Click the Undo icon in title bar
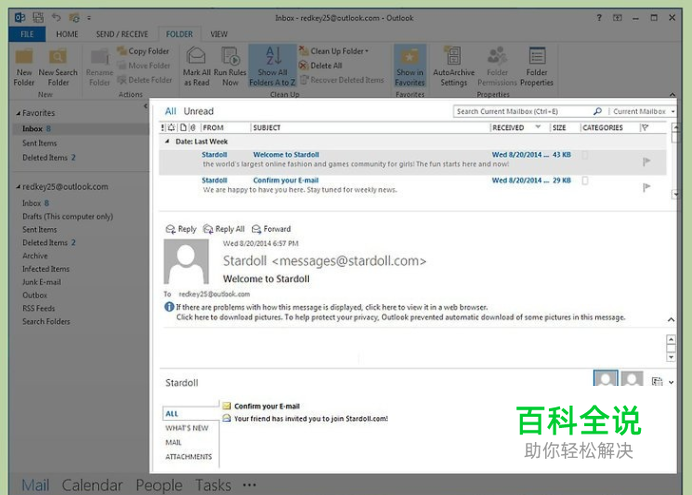The width and height of the screenshot is (692, 495). (x=56, y=18)
